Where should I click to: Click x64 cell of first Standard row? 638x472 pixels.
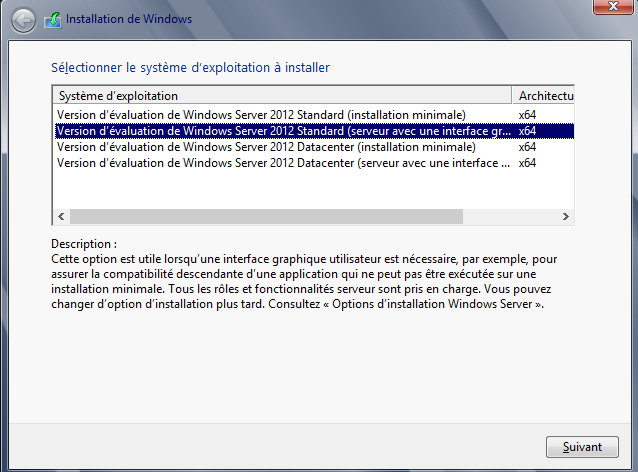coord(527,115)
